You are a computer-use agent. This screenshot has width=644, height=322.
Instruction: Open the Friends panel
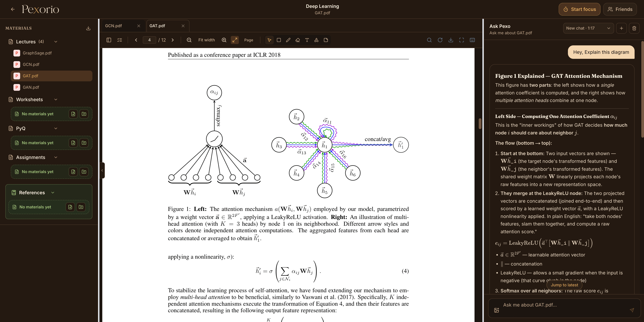620,9
